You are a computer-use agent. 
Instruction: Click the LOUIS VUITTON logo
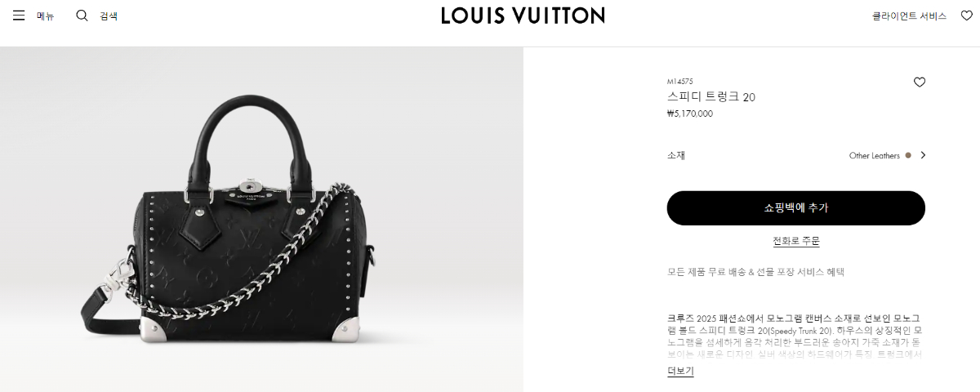click(x=523, y=16)
